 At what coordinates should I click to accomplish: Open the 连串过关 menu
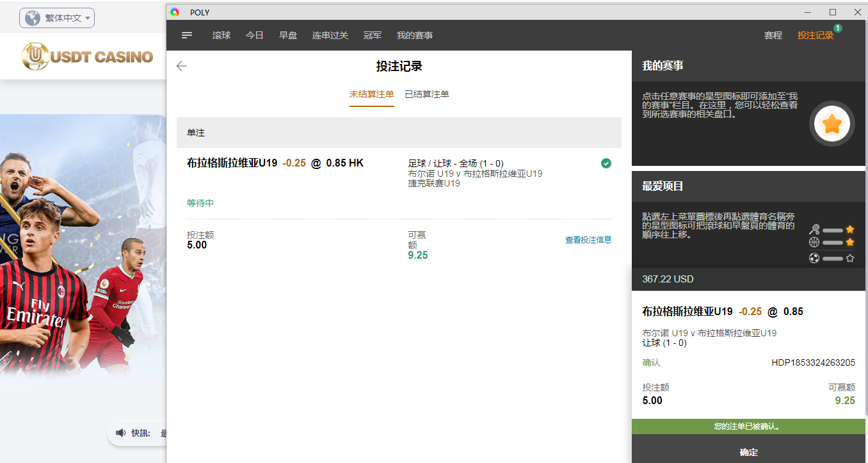(330, 35)
